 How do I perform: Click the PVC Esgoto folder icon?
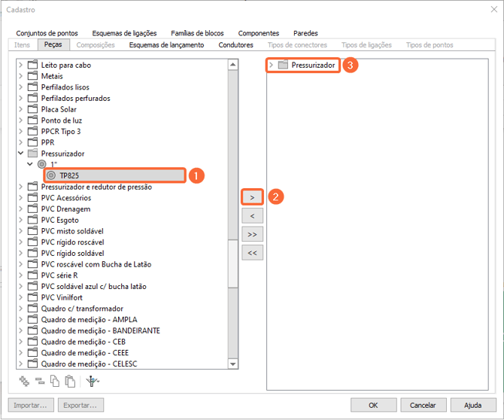click(32, 220)
